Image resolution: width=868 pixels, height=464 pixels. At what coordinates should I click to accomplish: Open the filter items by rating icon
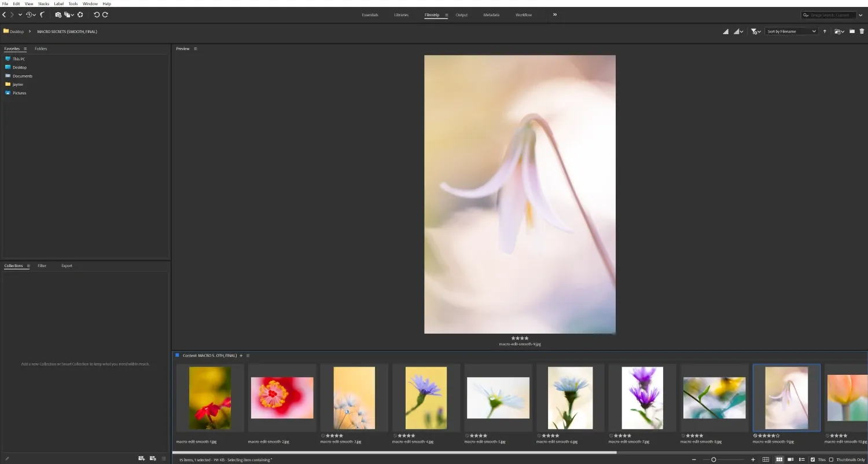click(x=754, y=31)
